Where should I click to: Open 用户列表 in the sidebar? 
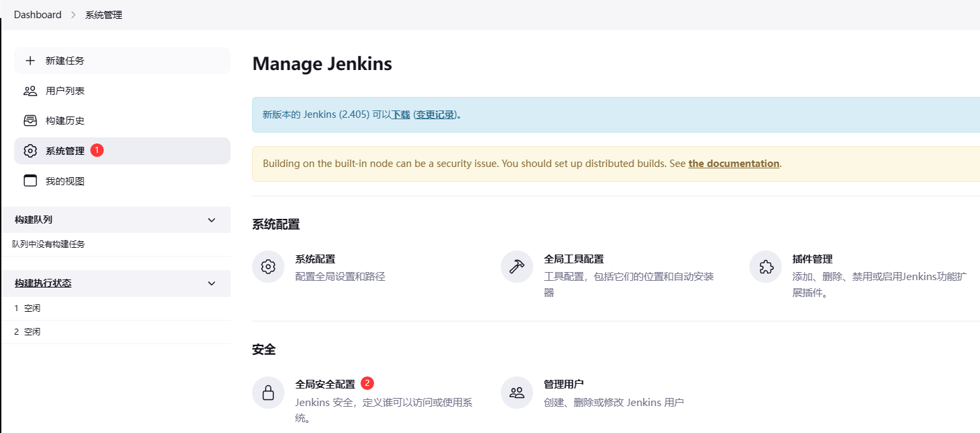[x=122, y=91]
